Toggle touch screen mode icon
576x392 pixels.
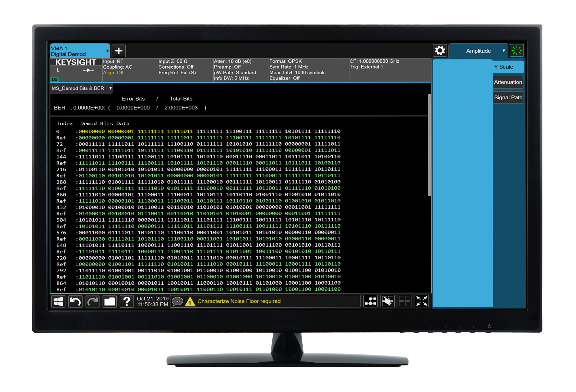tap(387, 301)
